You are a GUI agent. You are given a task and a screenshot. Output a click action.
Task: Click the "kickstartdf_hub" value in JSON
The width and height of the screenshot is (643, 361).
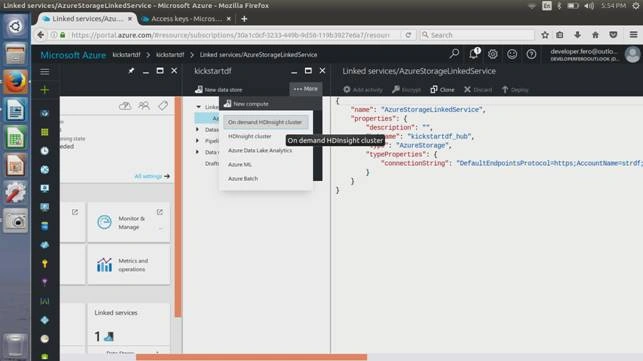pos(438,136)
